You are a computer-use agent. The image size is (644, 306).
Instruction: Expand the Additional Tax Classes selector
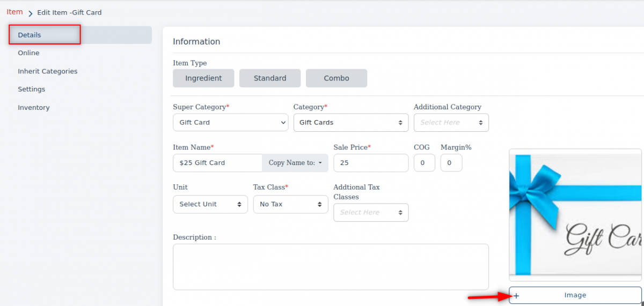371,213
